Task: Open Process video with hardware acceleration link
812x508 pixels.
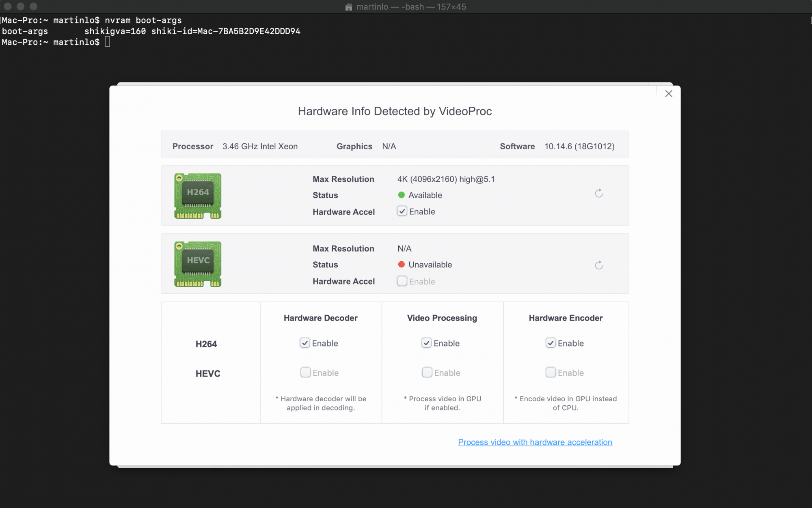Action: [535, 442]
